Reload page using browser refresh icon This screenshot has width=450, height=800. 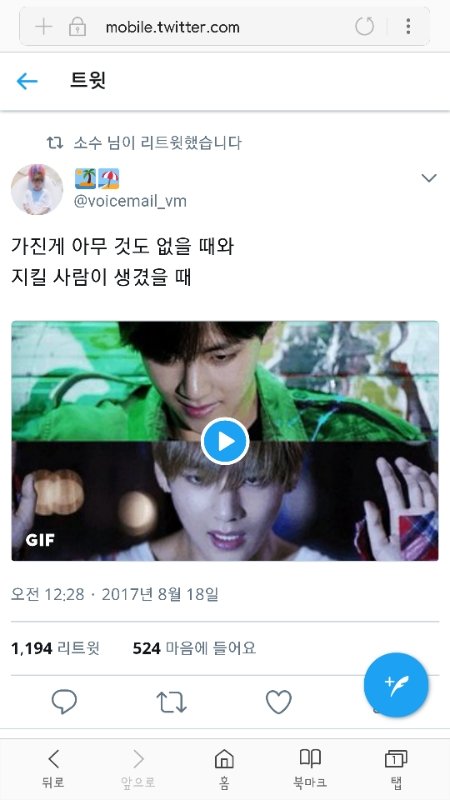[364, 26]
